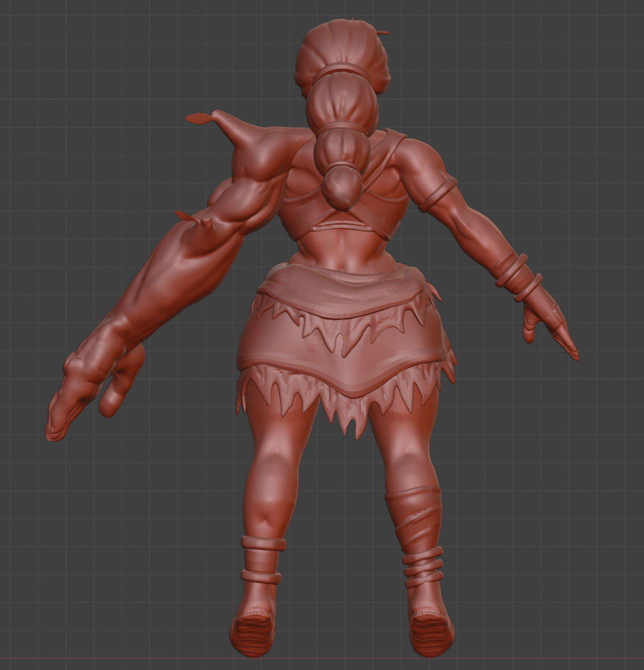Select the armband on the slim upper arm
644x670 pixels.
pyautogui.click(x=437, y=194)
